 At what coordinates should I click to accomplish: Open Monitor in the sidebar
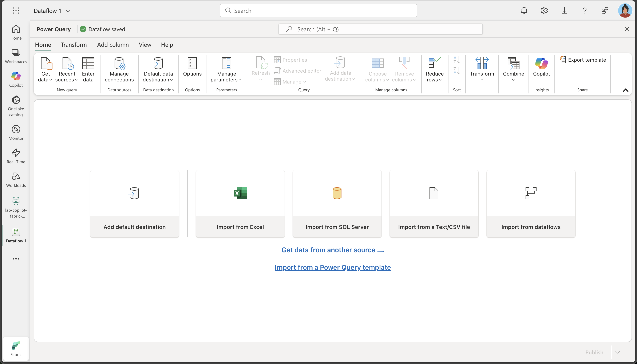pos(16,133)
